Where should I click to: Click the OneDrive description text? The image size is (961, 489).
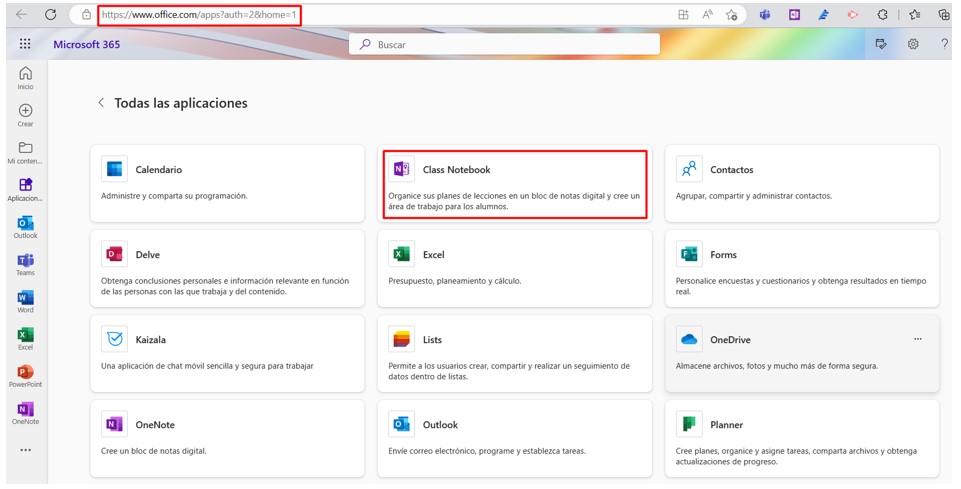click(x=777, y=366)
